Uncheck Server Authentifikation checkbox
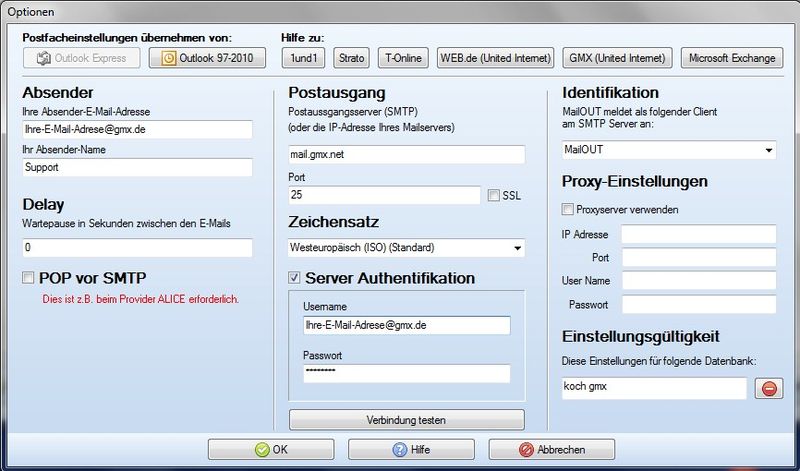Viewport: 800px width, 471px height. pos(294,278)
